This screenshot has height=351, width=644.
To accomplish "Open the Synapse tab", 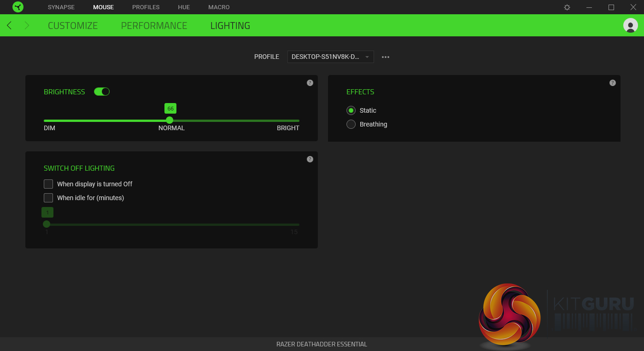I will (x=61, y=7).
